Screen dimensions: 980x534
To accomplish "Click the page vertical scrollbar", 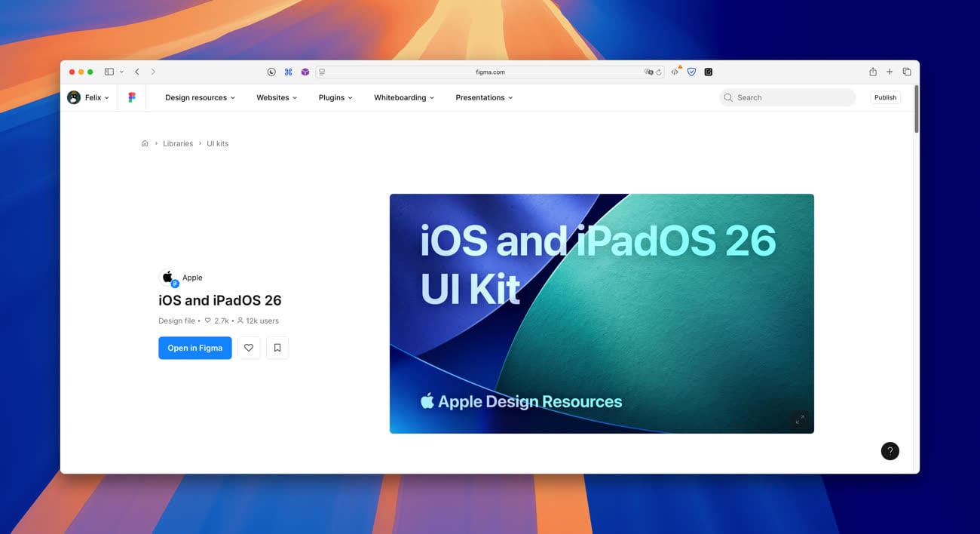I will tap(916, 109).
